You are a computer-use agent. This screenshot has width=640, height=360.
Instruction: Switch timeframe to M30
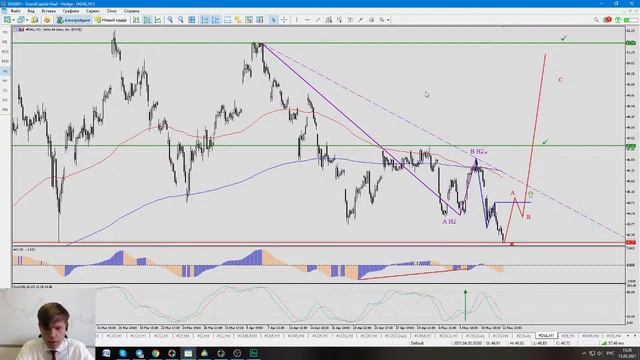pyautogui.click(x=5, y=61)
